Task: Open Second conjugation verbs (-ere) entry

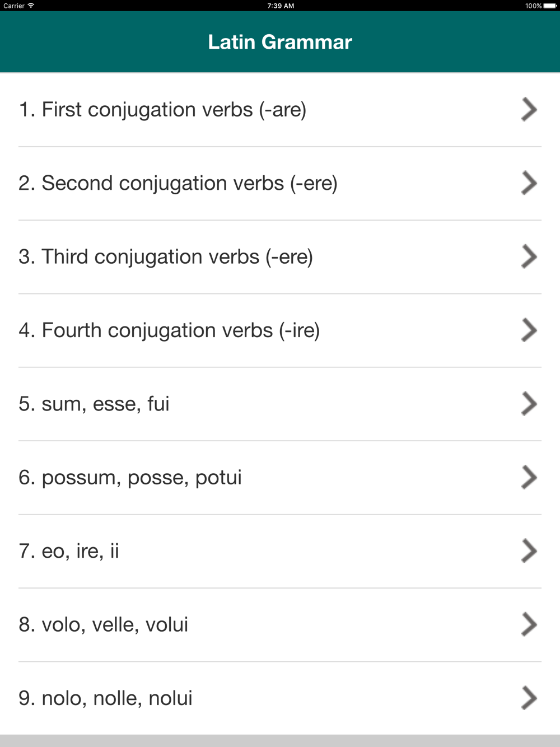Action: point(280,184)
